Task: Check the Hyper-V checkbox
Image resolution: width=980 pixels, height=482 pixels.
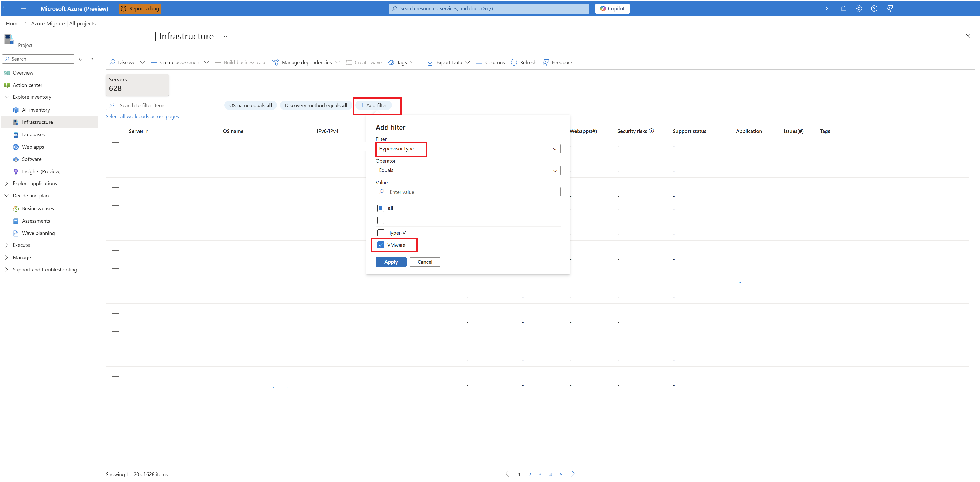Action: [380, 233]
